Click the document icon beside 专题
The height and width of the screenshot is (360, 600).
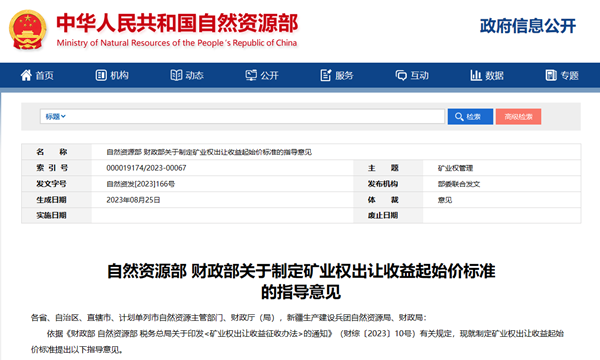[551, 75]
